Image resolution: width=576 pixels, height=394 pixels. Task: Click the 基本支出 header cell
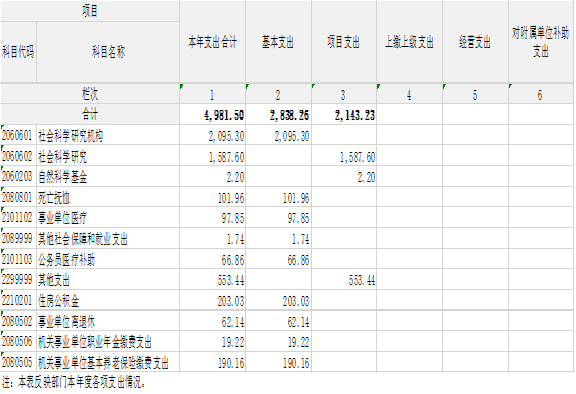pyautogui.click(x=278, y=41)
